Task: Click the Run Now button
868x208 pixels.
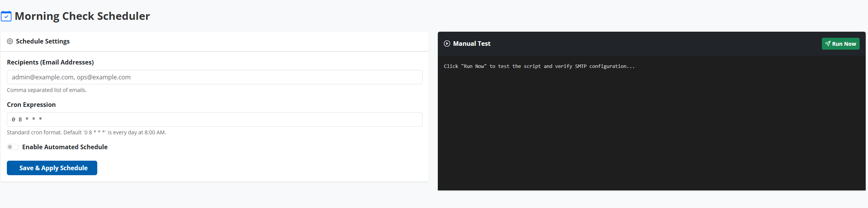Action: (x=841, y=44)
